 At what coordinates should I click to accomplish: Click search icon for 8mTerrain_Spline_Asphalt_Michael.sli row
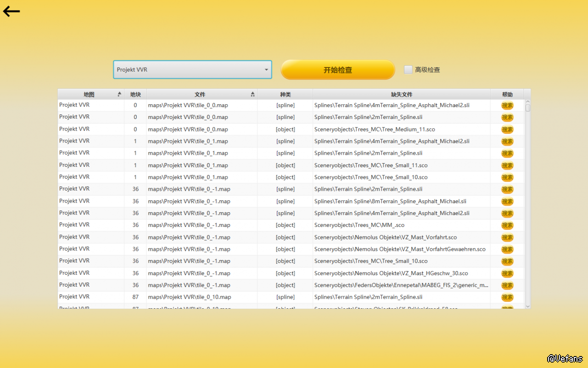click(507, 201)
